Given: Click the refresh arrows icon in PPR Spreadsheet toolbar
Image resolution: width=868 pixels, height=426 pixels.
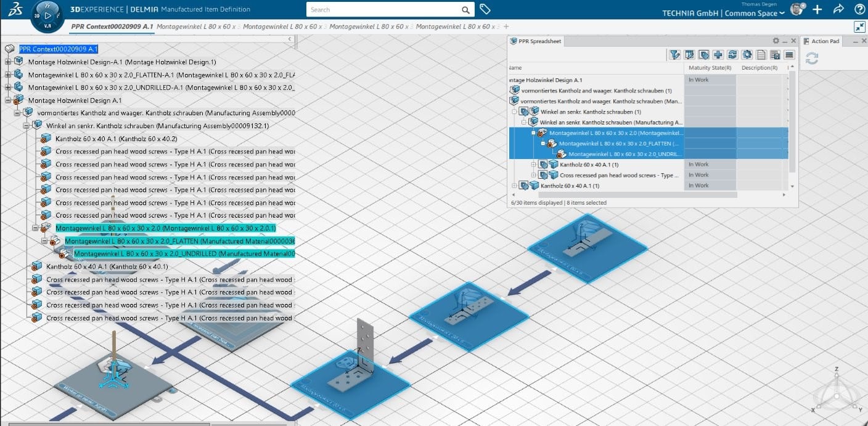Looking at the screenshot, I should pos(732,55).
